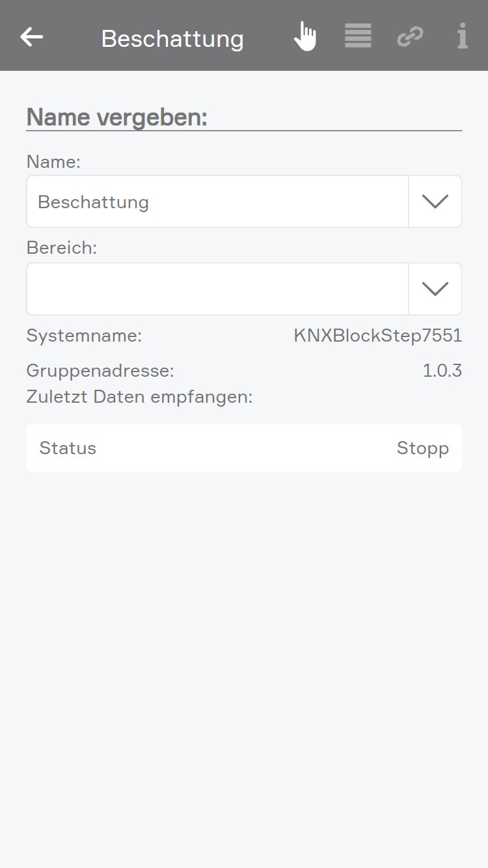Click the group address value 1.0.3
Screen dimensions: 488x868
(442, 371)
